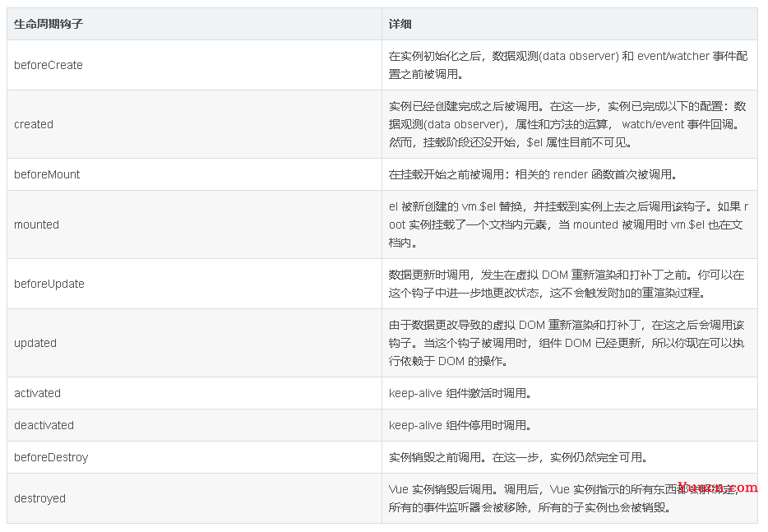Select the beforeDestroy hook name
Screen dimensions: 768x532
[51, 457]
